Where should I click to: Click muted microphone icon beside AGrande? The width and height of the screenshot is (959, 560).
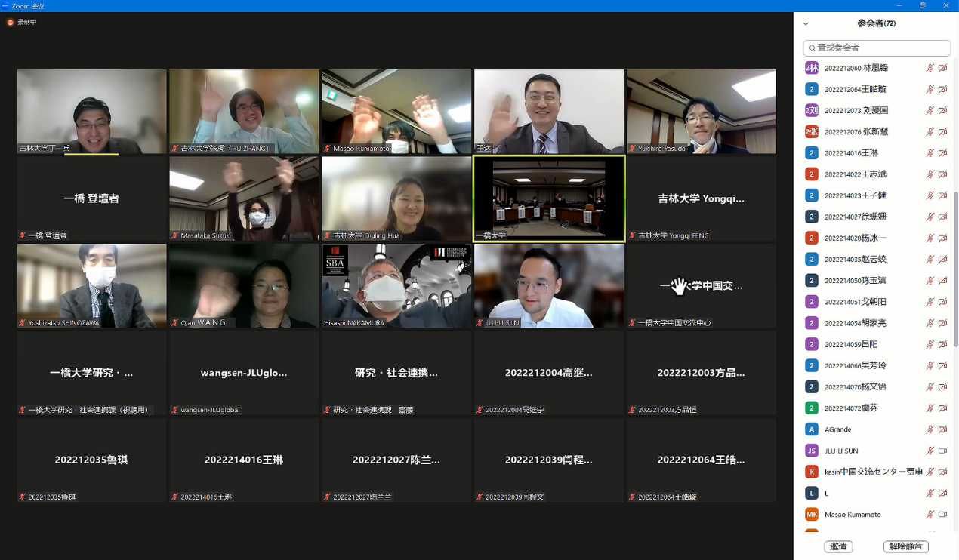point(930,429)
